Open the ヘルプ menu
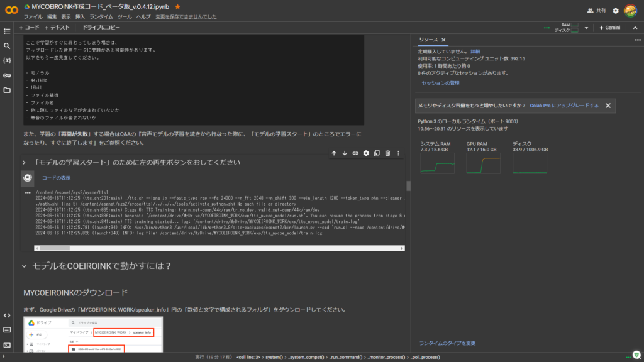 pyautogui.click(x=143, y=17)
